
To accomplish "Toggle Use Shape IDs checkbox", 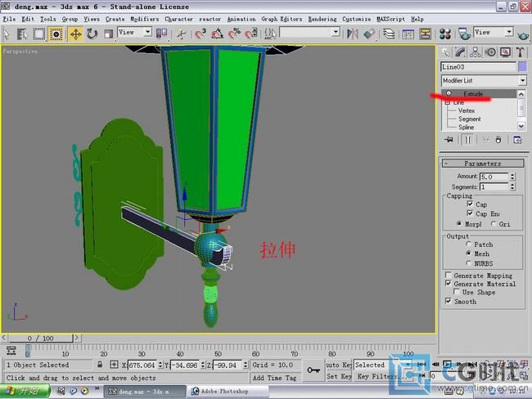I will coord(457,292).
